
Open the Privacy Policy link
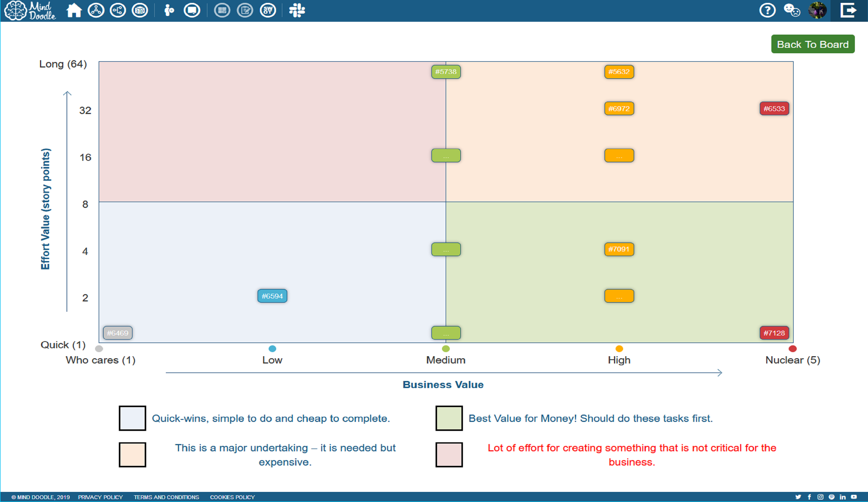[x=100, y=497]
